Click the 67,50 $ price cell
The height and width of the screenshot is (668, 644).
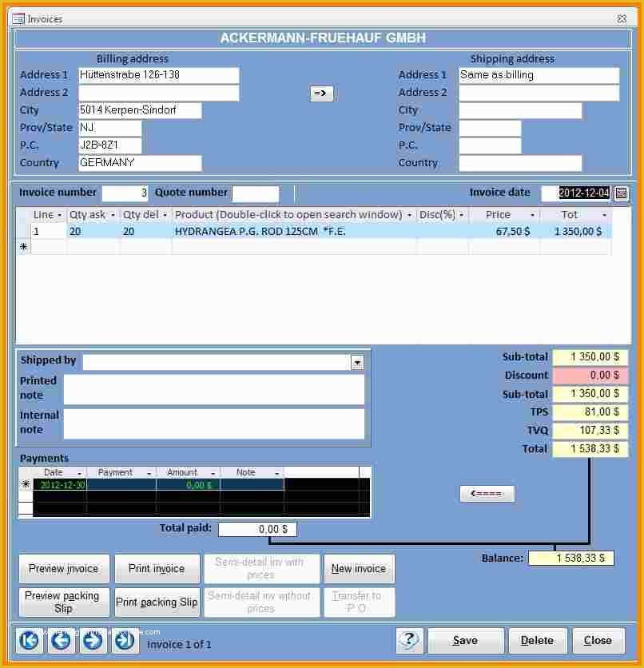pos(504,232)
